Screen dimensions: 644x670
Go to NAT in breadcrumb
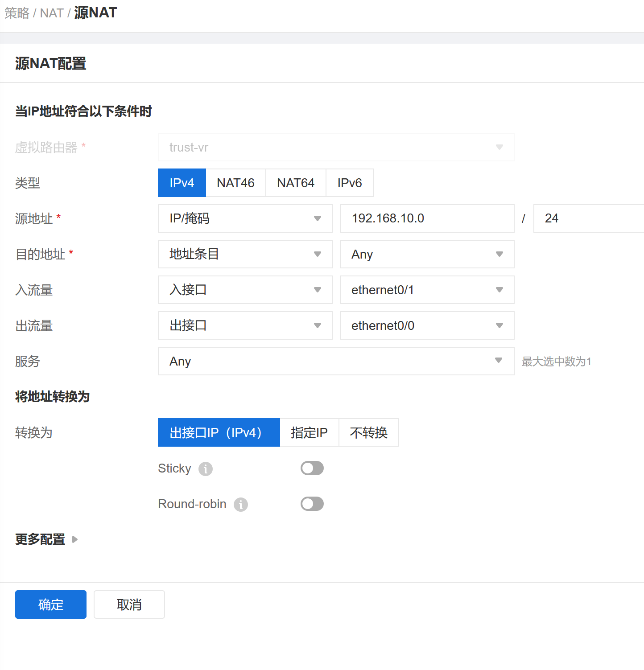[x=52, y=13]
